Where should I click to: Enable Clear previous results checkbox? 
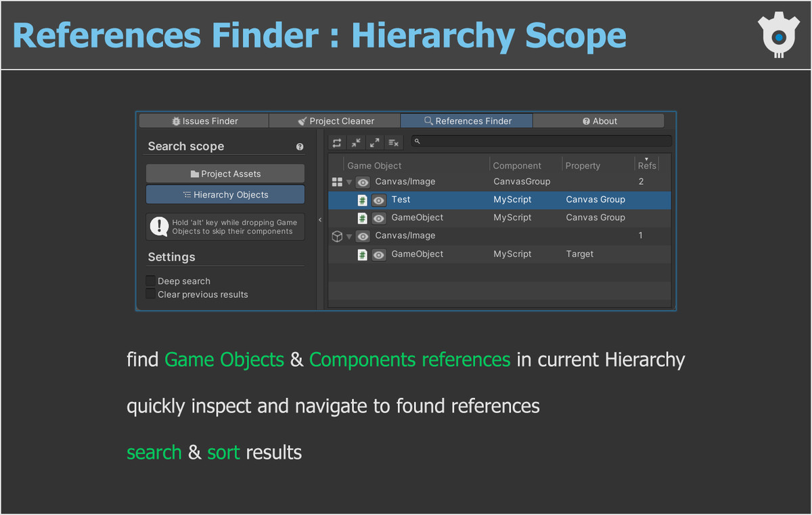150,294
